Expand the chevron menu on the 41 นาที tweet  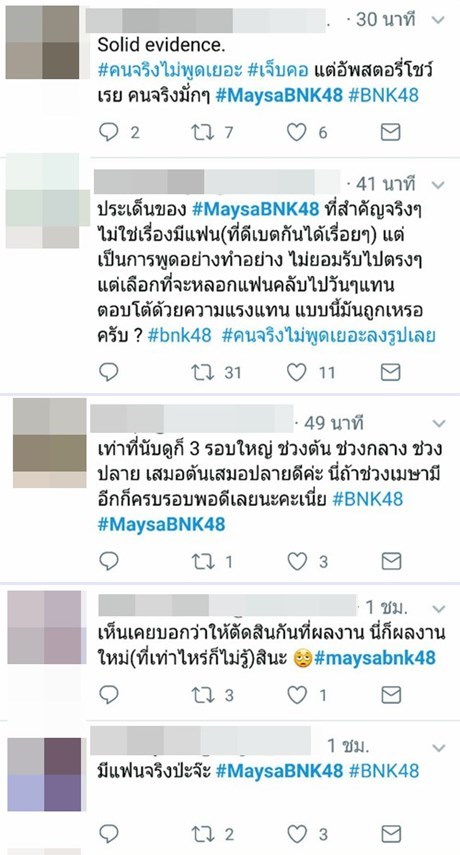click(x=438, y=185)
